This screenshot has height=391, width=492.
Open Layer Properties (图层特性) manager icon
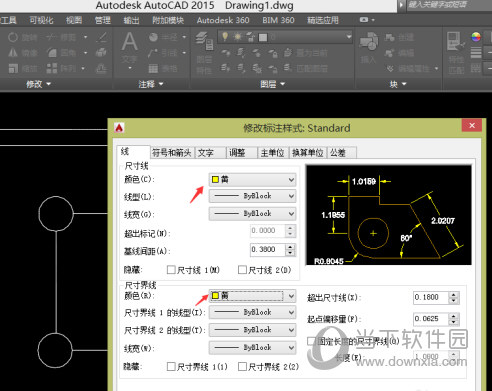tap(204, 41)
